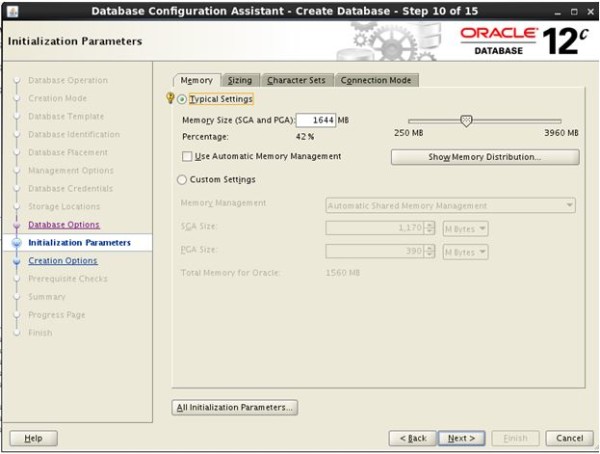Click Database Credentials step in sidebar
The width and height of the screenshot is (600, 454).
[x=71, y=188]
